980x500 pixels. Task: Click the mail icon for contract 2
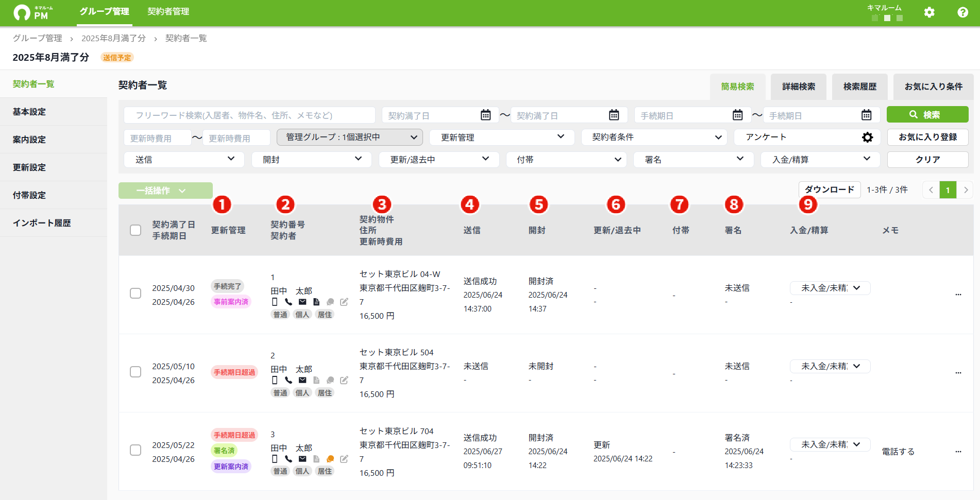(x=302, y=380)
